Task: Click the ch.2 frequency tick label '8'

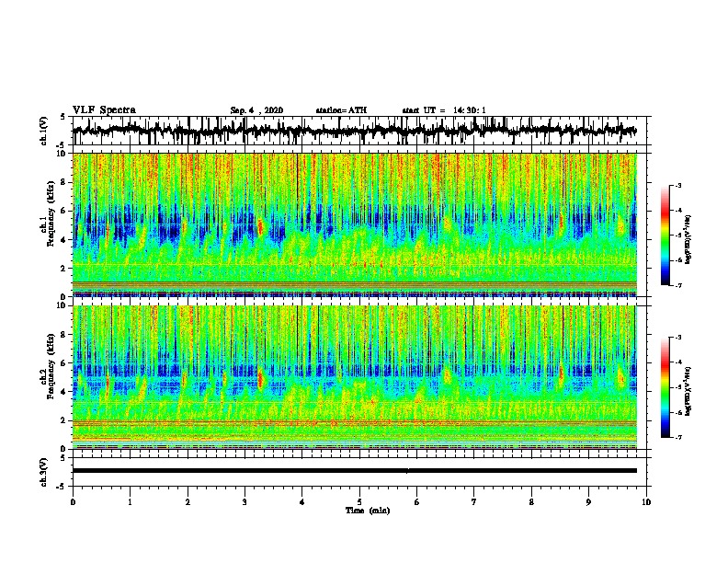Action: click(63, 335)
